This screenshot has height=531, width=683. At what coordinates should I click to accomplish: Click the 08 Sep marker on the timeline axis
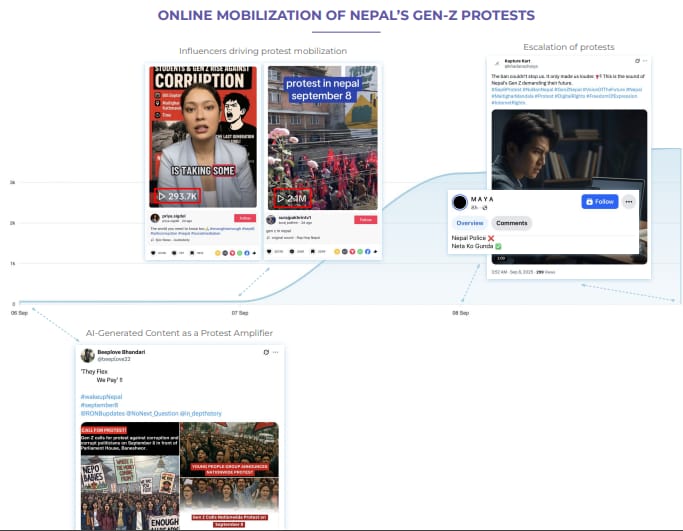click(460, 313)
